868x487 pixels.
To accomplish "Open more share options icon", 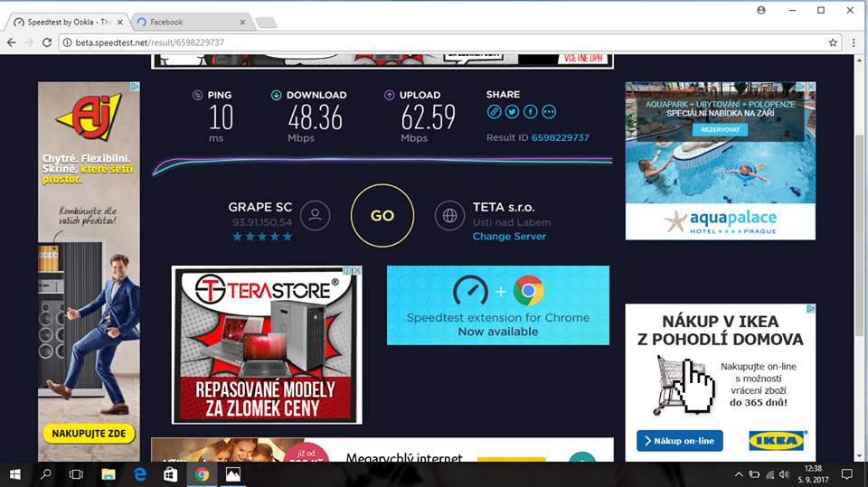I will [549, 112].
